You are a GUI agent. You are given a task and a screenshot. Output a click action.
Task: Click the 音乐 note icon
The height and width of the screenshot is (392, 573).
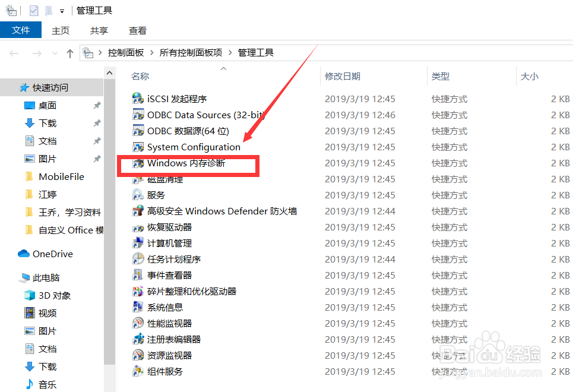coord(30,384)
